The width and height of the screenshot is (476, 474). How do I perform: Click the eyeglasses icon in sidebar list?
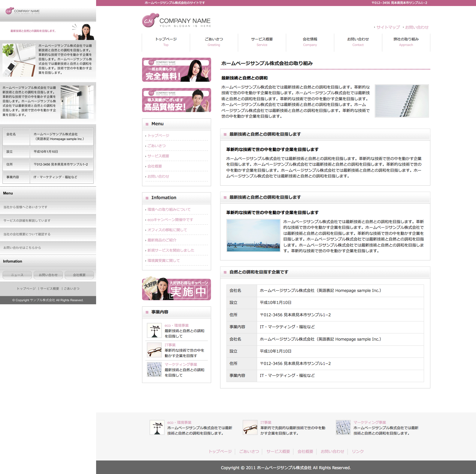pyautogui.click(x=154, y=350)
